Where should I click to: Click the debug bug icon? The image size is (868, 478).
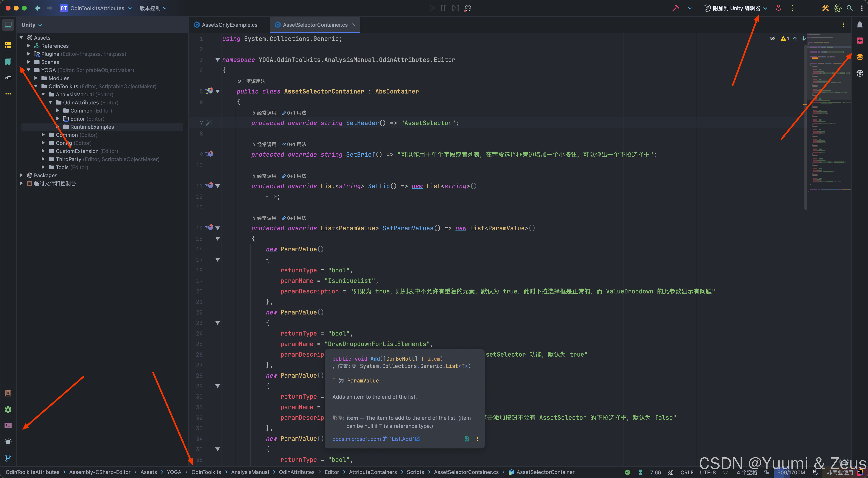[x=778, y=8]
